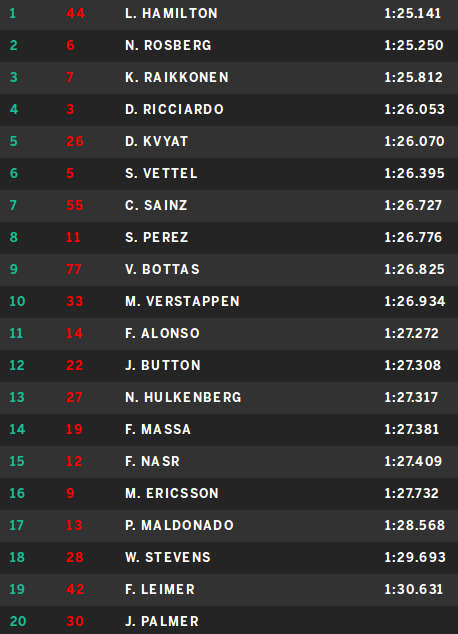The image size is (458, 634).
Task: Select J. Palmer driver name
Action: [162, 621]
